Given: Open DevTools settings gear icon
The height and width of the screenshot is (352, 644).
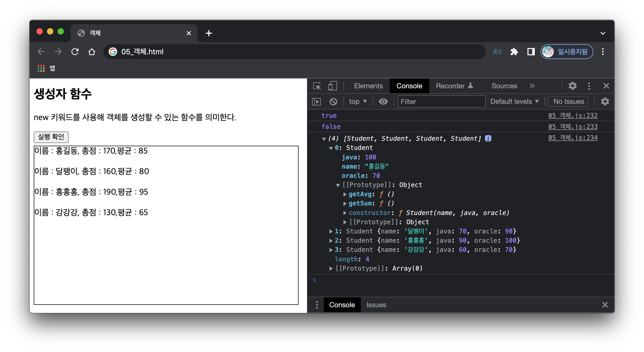Looking at the screenshot, I should (x=572, y=86).
